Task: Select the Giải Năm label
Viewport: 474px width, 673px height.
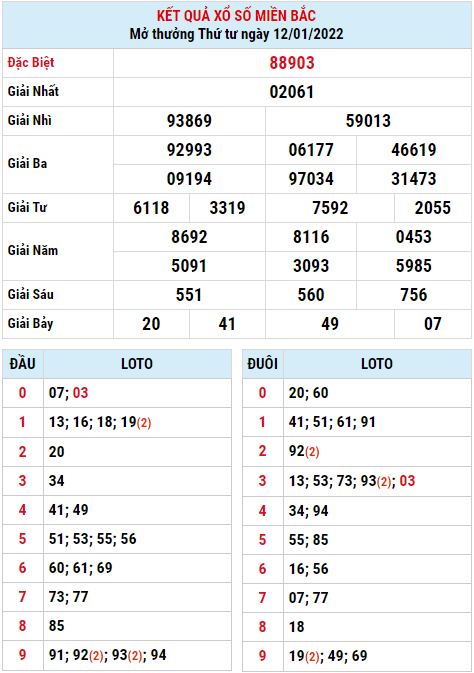Action: 33,250
